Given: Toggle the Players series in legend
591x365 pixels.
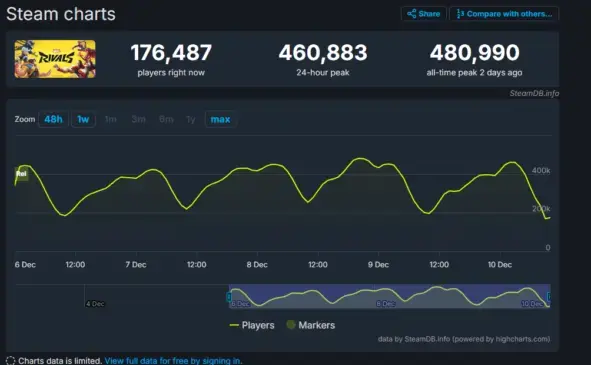Looking at the screenshot, I should (252, 325).
